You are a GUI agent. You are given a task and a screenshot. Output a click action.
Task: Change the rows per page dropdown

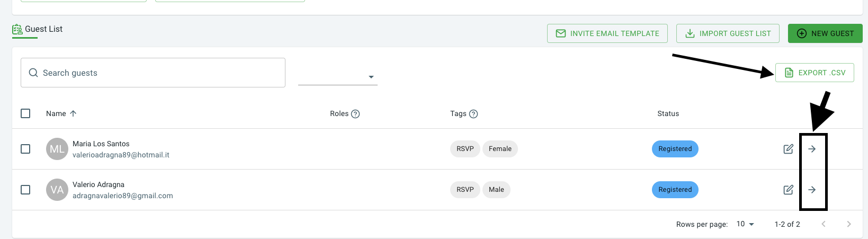[x=745, y=224]
